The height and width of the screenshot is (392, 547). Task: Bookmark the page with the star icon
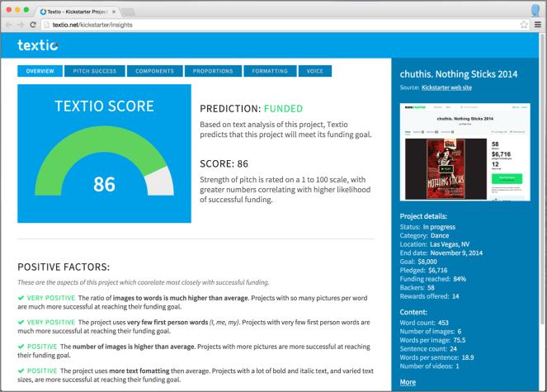click(x=524, y=25)
